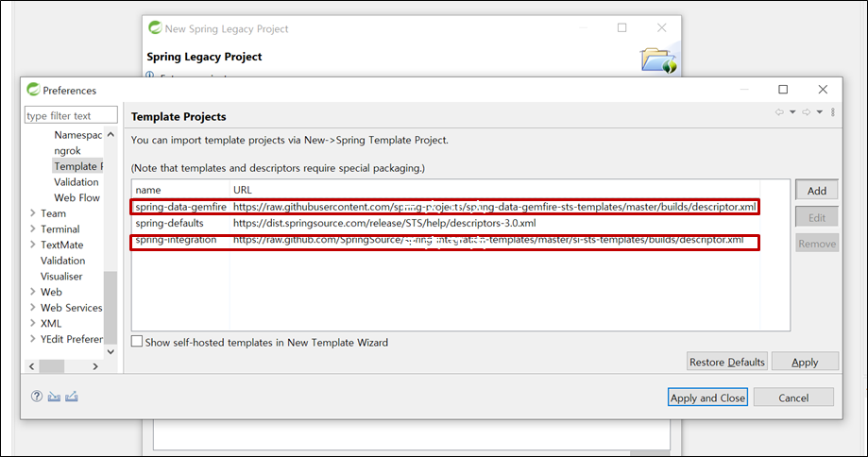This screenshot has width=868, height=457.
Task: Click the Cancel button
Action: tap(793, 398)
